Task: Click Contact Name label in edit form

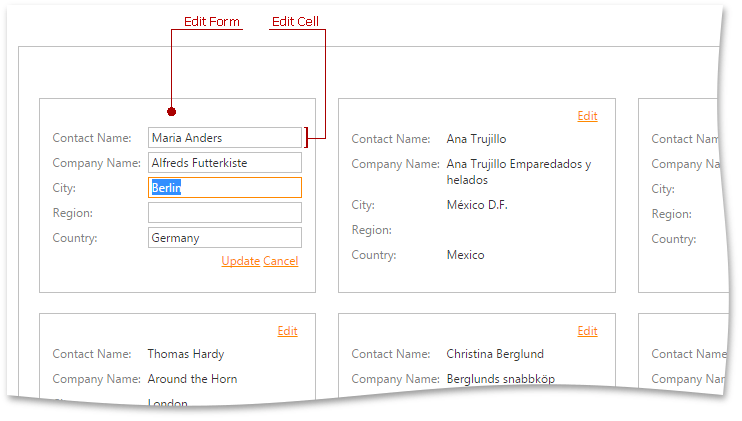Action: pyautogui.click(x=92, y=138)
